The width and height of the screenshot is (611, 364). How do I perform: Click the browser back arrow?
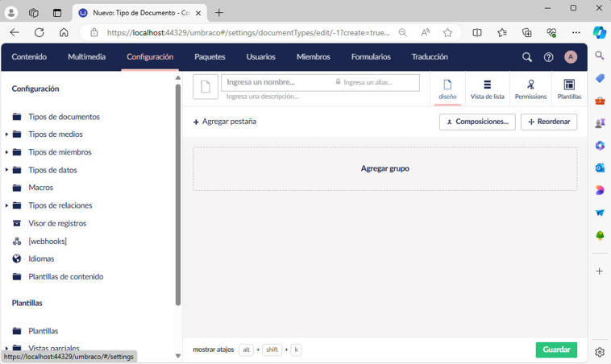pyautogui.click(x=15, y=33)
